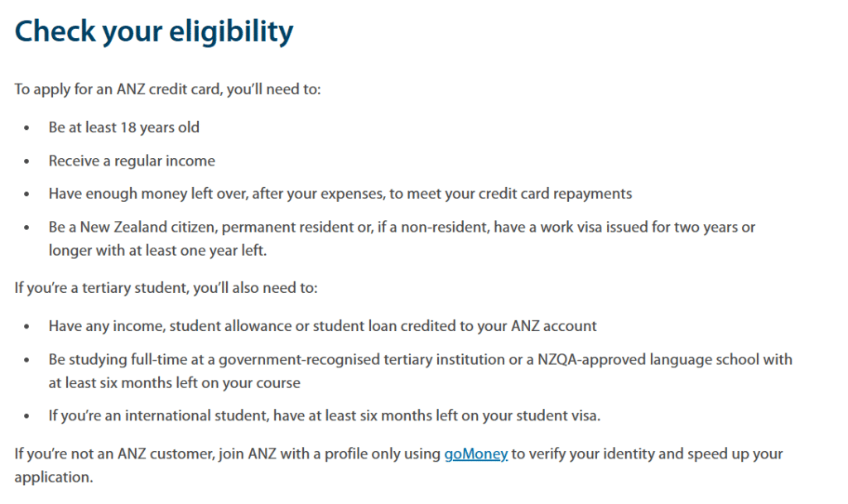Click the "If you're an international student" item
Image resolution: width=848 pixels, height=504 pixels.
[324, 415]
